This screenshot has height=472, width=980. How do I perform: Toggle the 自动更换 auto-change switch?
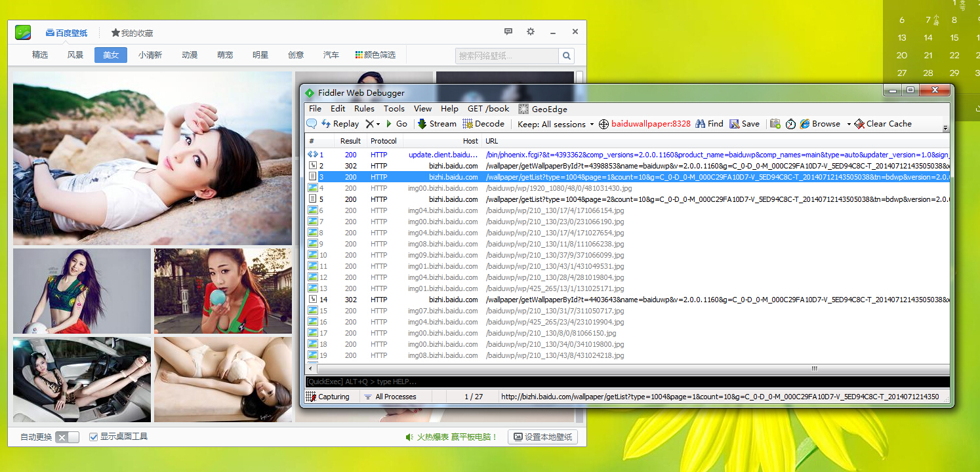click(67, 437)
